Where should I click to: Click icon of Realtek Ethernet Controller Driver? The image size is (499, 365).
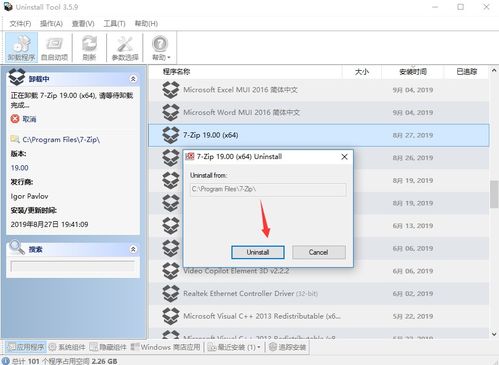[x=171, y=294]
